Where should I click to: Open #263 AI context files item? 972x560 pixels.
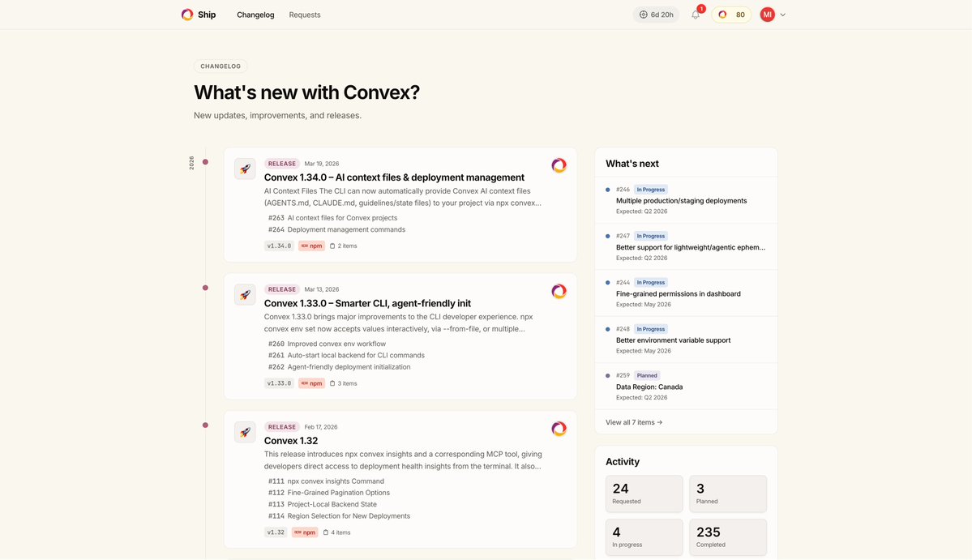(333, 218)
